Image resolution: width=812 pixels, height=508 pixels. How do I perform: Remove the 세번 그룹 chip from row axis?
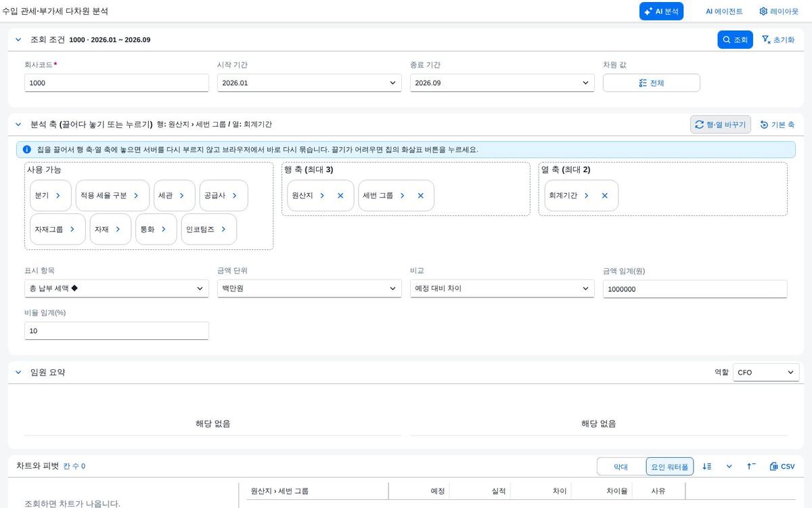[x=420, y=196]
